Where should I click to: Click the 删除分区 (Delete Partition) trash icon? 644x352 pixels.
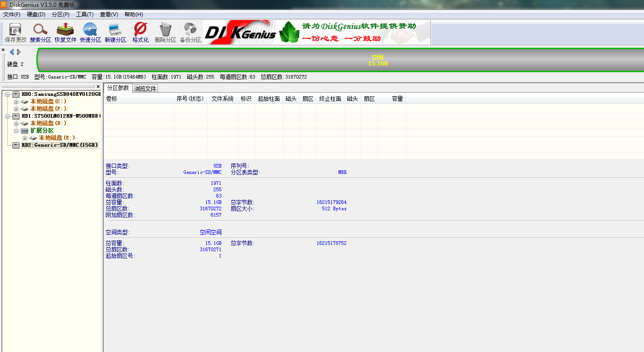165,32
